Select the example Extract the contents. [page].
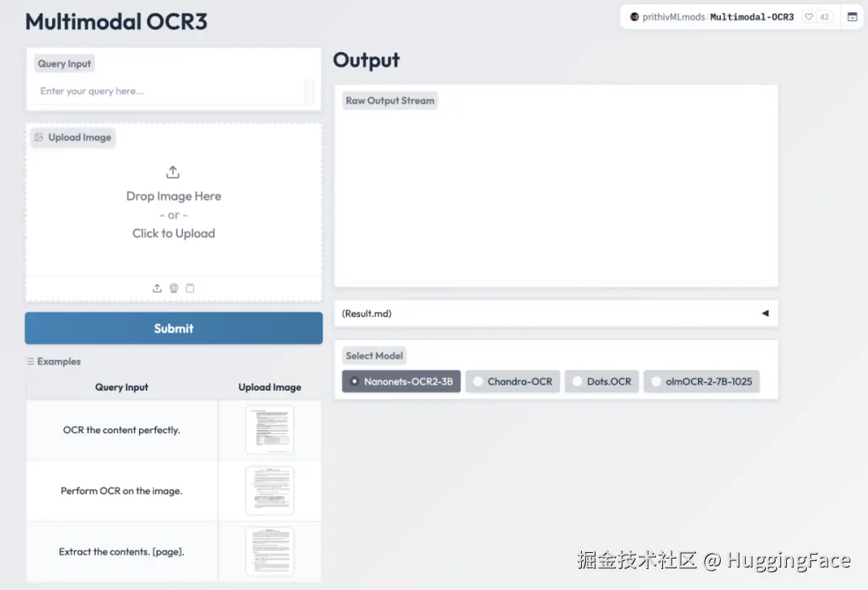This screenshot has width=868, height=590. click(121, 551)
